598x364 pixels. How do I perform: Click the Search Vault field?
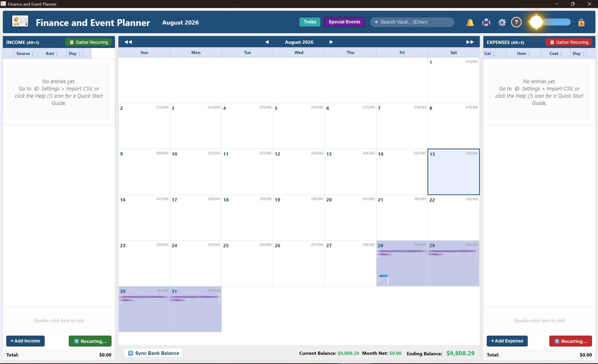click(x=412, y=22)
